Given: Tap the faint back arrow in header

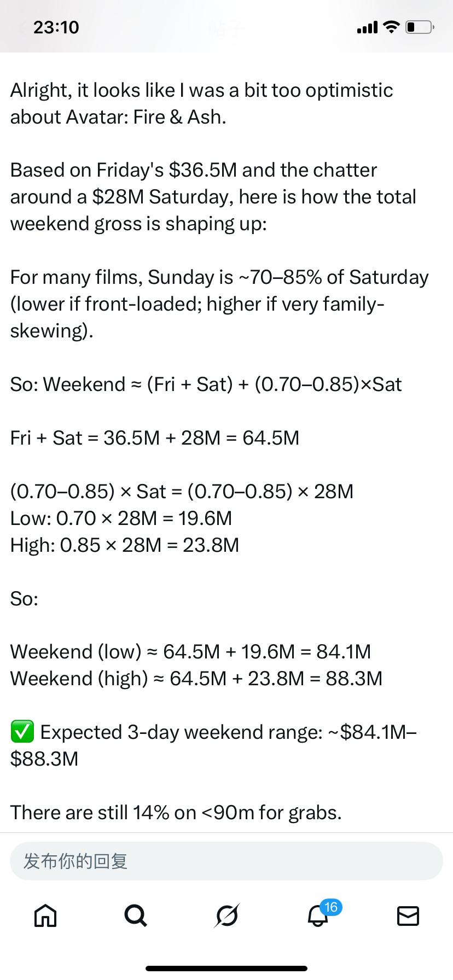Looking at the screenshot, I should click(x=22, y=27).
